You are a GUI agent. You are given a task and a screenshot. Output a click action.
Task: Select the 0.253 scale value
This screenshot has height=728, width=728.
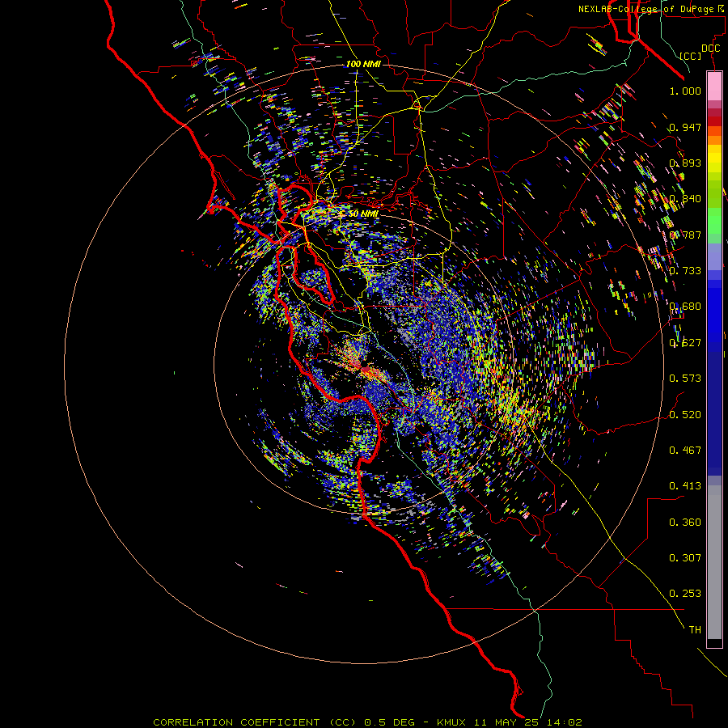point(685,594)
